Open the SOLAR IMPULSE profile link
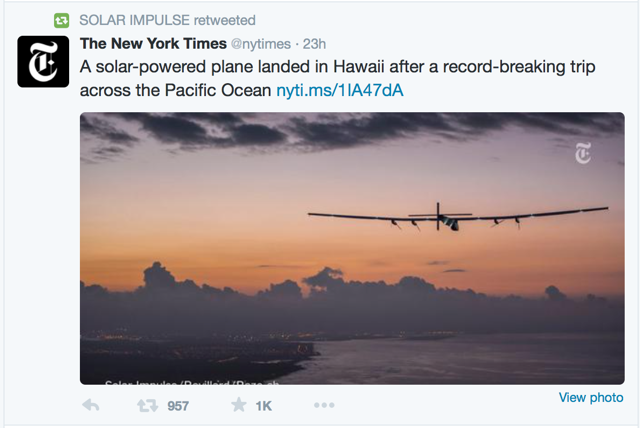The image size is (640, 428). pos(134,20)
